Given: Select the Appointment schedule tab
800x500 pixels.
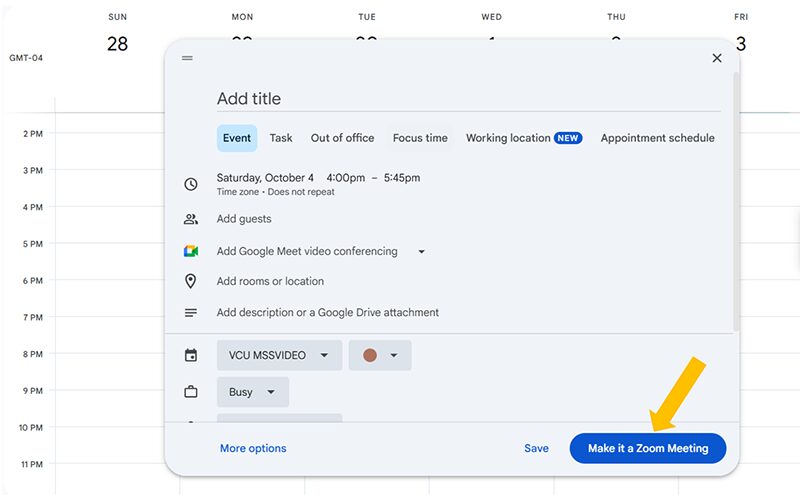Looking at the screenshot, I should click(657, 138).
